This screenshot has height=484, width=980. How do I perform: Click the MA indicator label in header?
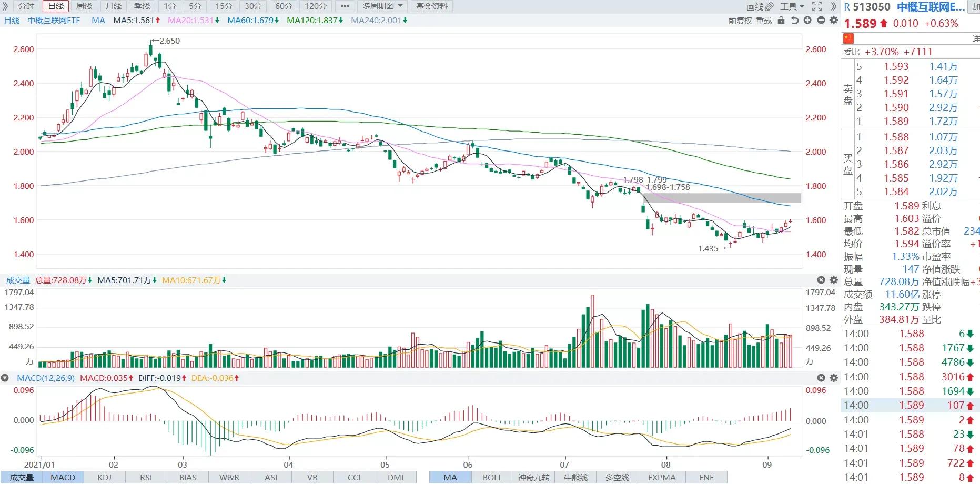point(98,20)
